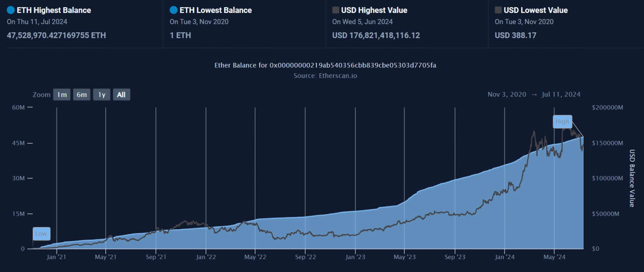Click the gray square beside USD Highest Value
This screenshot has height=272, width=644.
pos(336,10)
